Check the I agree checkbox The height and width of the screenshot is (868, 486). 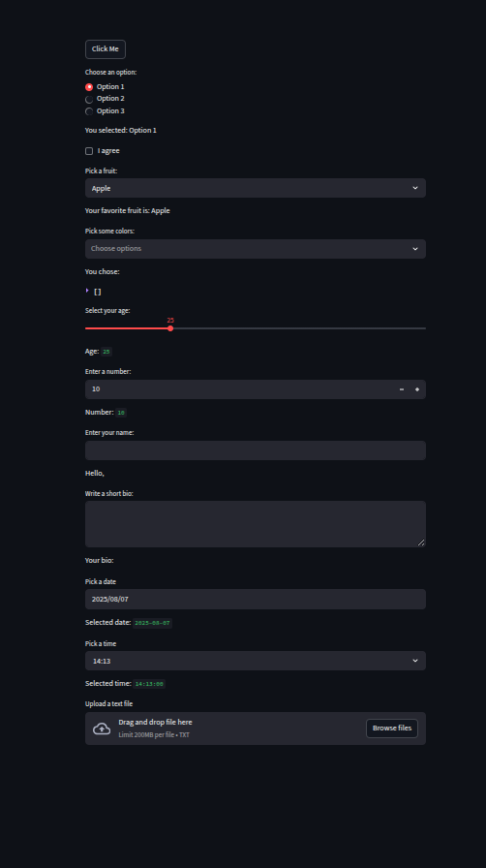coord(89,151)
